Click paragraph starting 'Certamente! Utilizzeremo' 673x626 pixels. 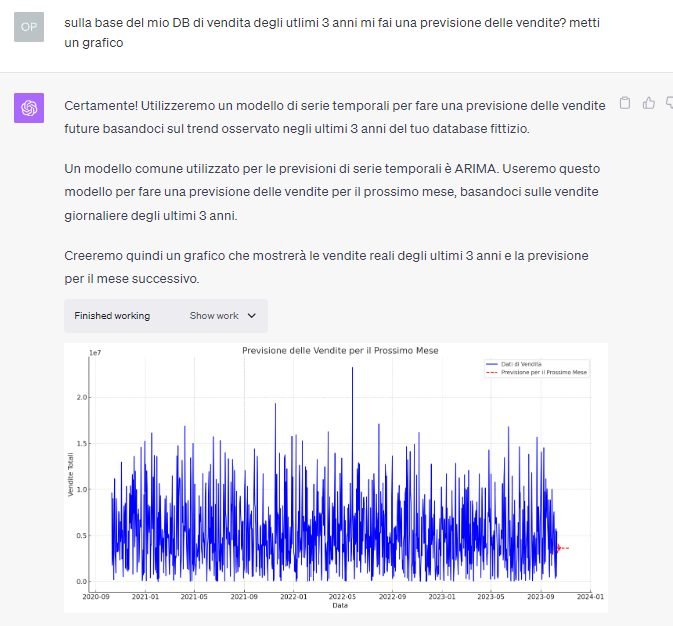pyautogui.click(x=335, y=117)
